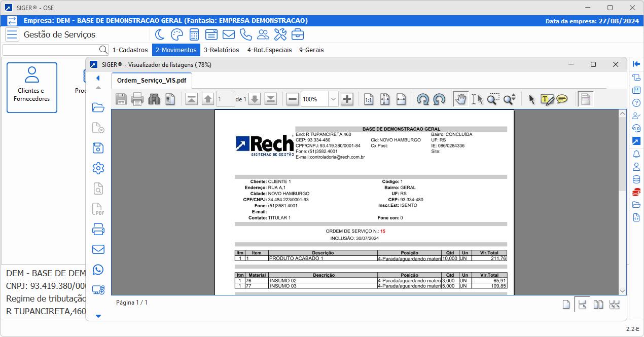Screen dimensions: 644x337
Task: Toggle the document outline panel button
Action: point(585,99)
